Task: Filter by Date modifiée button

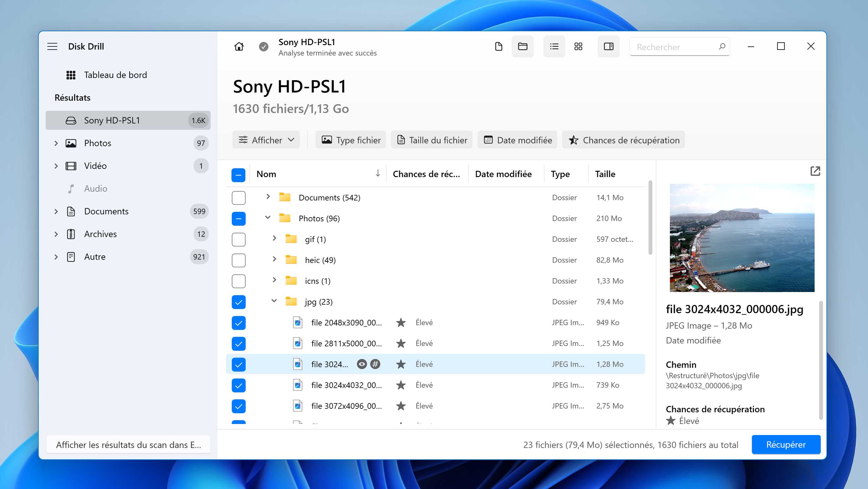Action: pos(518,140)
